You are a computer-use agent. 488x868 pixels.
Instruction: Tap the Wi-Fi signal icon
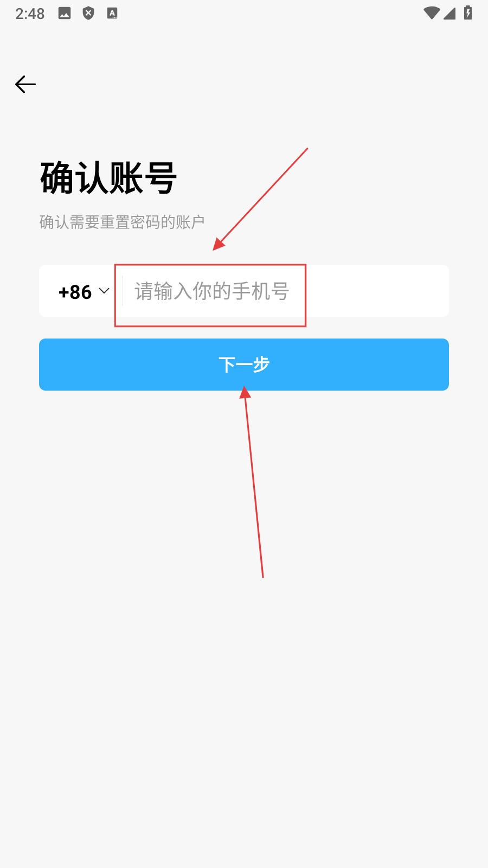432,13
